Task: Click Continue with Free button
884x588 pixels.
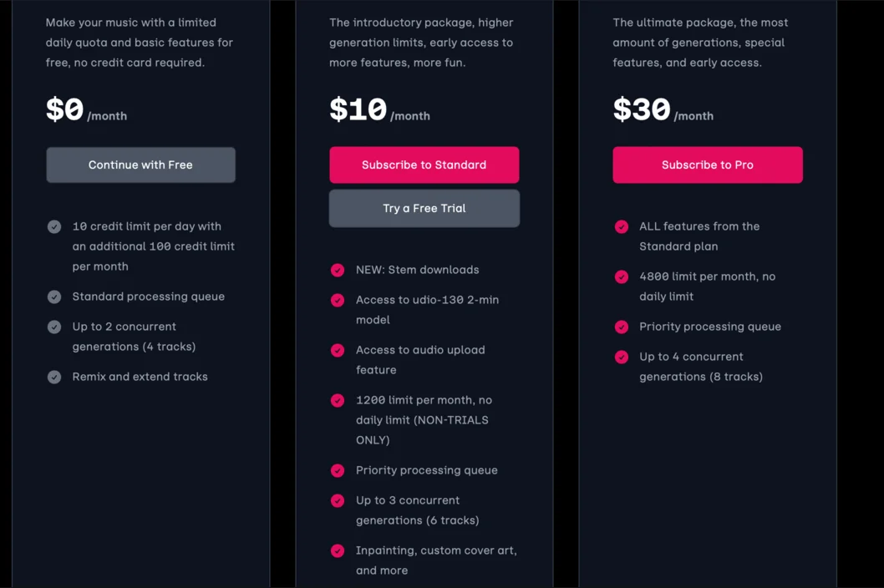Action: click(x=140, y=165)
